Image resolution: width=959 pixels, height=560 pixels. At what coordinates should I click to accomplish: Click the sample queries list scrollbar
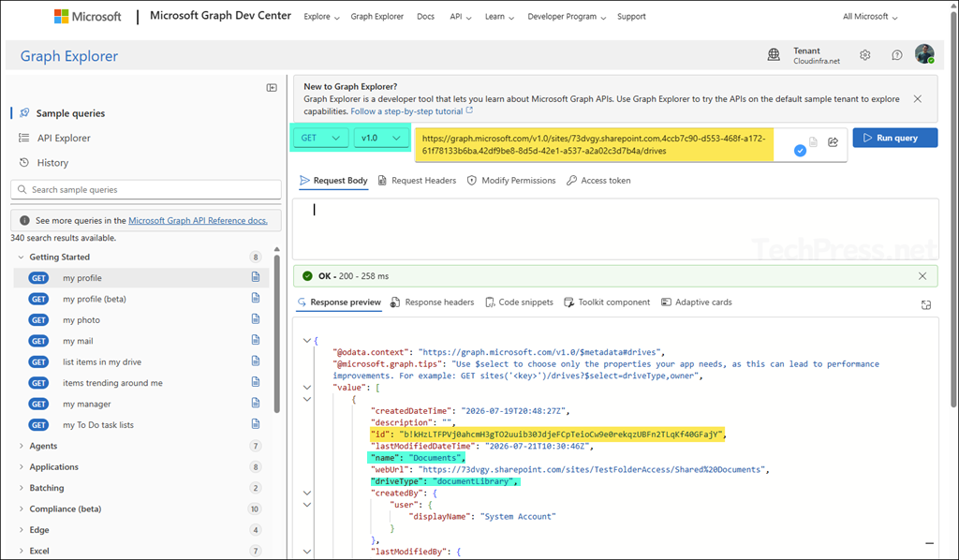[277, 333]
